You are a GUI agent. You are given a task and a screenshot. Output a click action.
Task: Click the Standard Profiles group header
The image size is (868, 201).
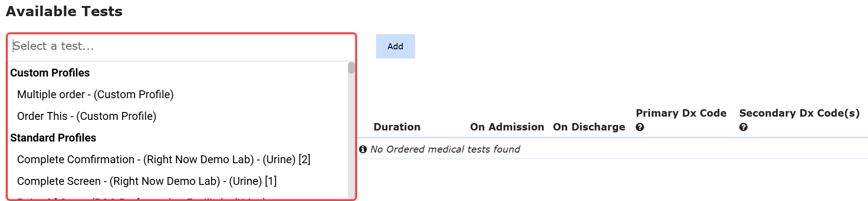pyautogui.click(x=53, y=138)
